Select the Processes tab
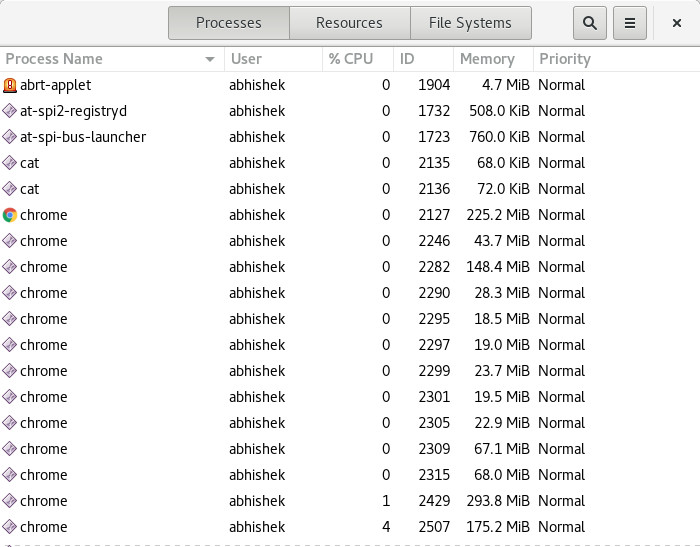Viewport: 700px width, 547px height. [x=228, y=23]
